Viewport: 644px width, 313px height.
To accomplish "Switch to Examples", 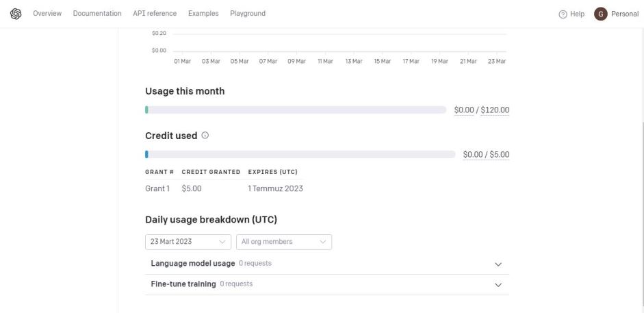I will point(203,14).
